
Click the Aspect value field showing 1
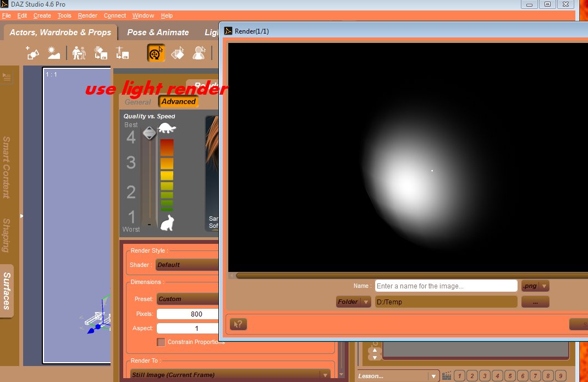click(188, 329)
